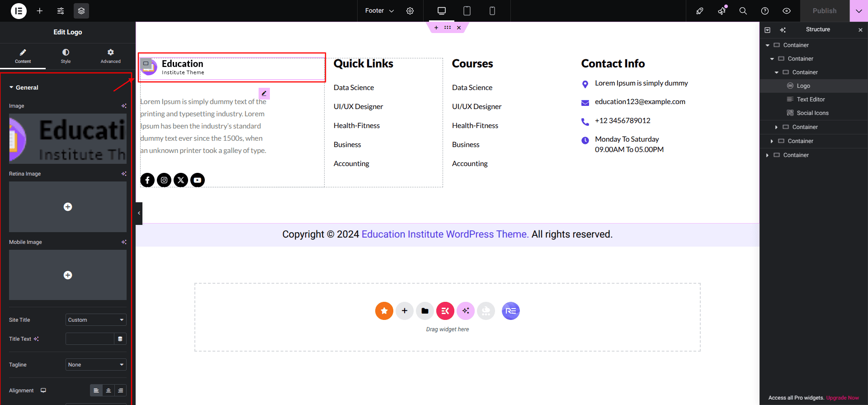868x405 pixels.
Task: Click the Build with AI sparkle button
Action: 466,311
